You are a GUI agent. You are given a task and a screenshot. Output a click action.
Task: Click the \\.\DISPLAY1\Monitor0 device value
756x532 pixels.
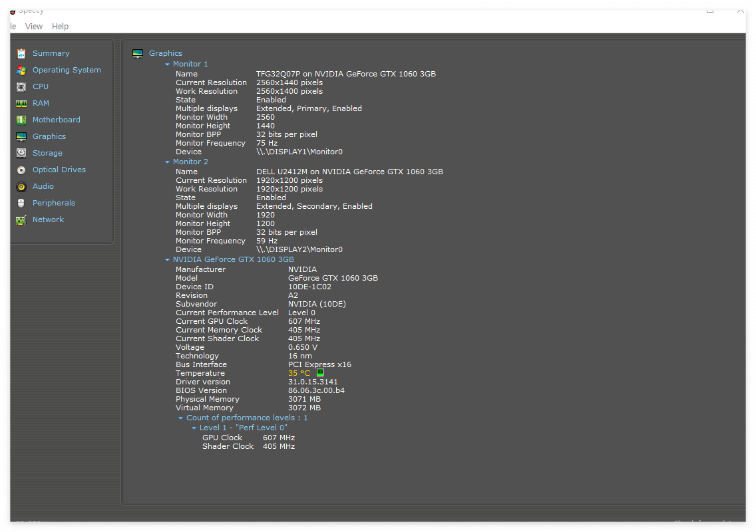299,152
